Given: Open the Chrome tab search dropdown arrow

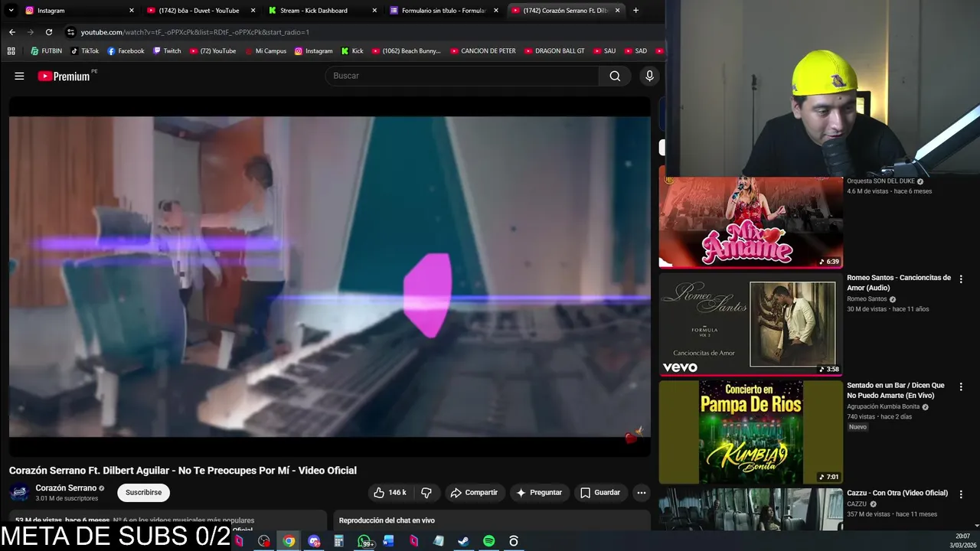Looking at the screenshot, I should click(x=11, y=10).
